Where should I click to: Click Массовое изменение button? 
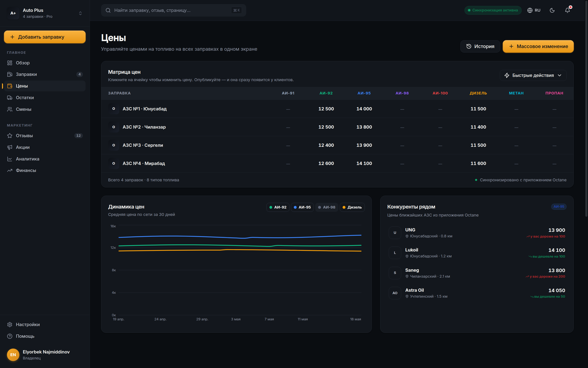coord(538,46)
